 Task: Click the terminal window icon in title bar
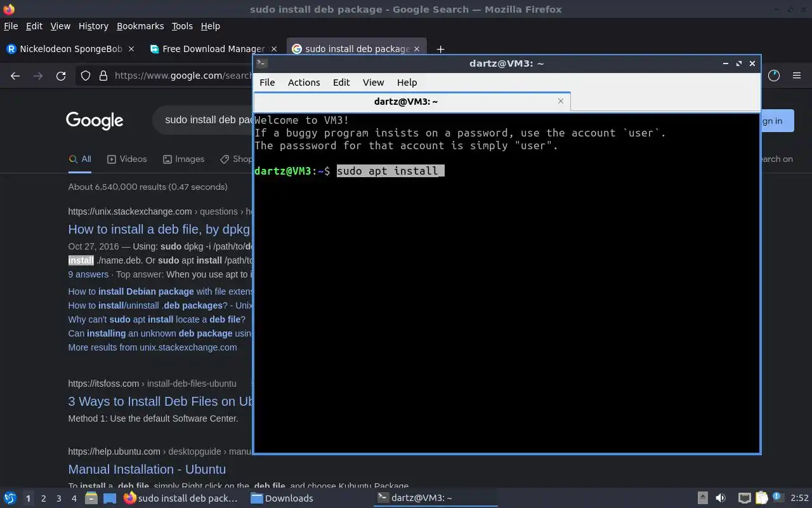(x=261, y=63)
